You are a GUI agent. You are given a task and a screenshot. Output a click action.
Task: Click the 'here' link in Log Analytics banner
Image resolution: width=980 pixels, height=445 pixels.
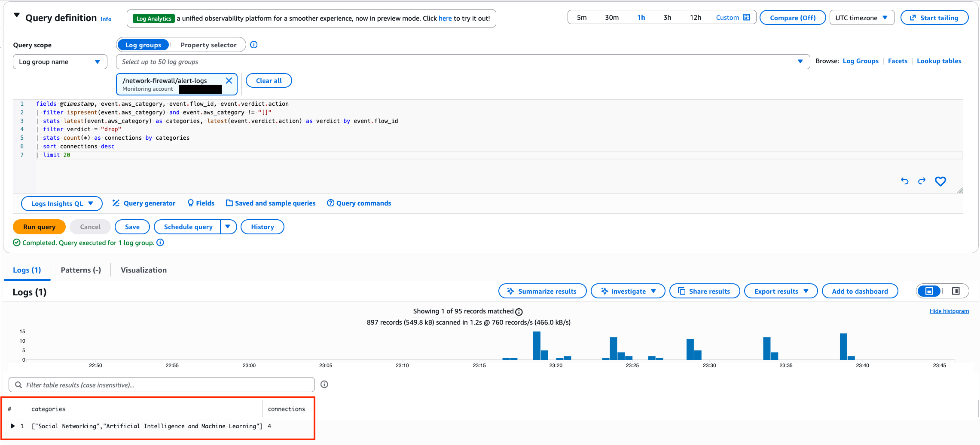[x=445, y=18]
